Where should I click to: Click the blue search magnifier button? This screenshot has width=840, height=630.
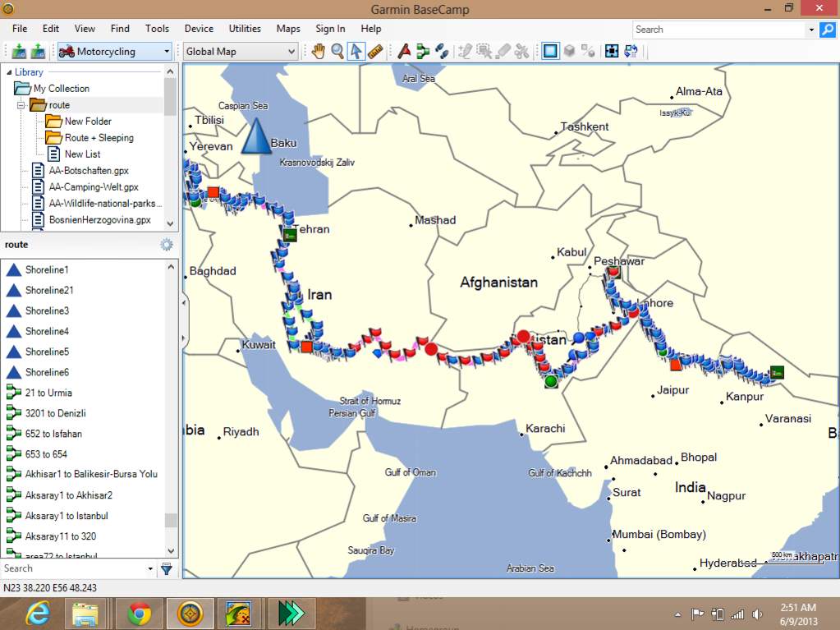827,30
